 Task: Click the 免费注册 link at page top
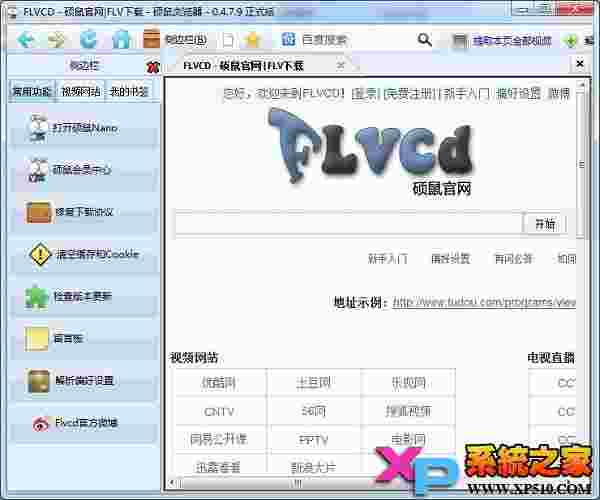[408, 93]
